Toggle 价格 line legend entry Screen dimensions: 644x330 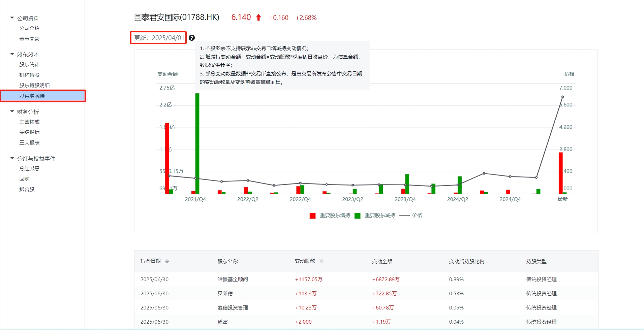point(410,216)
